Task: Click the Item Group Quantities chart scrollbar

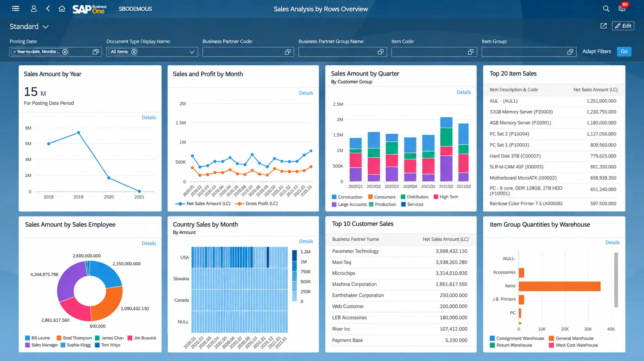Action: pyautogui.click(x=616, y=280)
